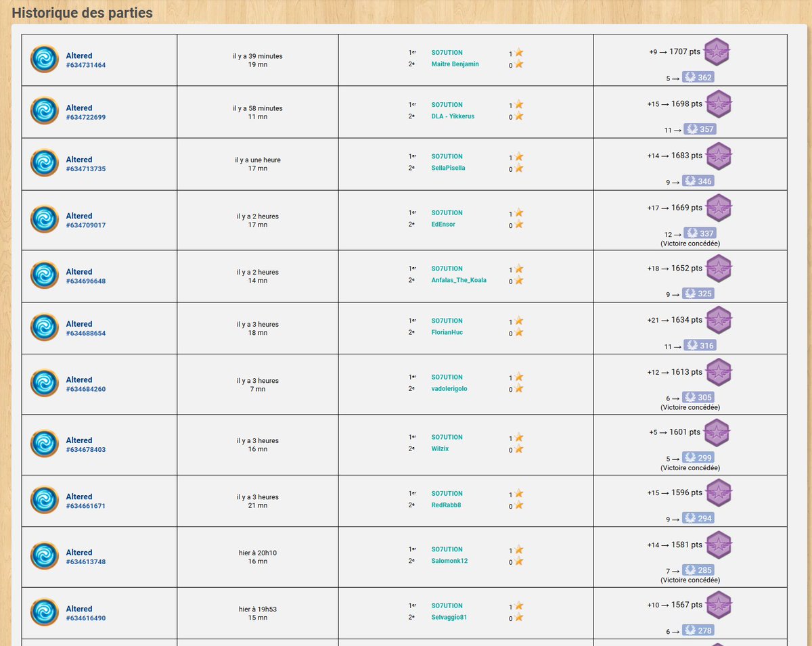Screen dimensions: 812x646
Task: Open table link #634616490
Action: coord(86,618)
